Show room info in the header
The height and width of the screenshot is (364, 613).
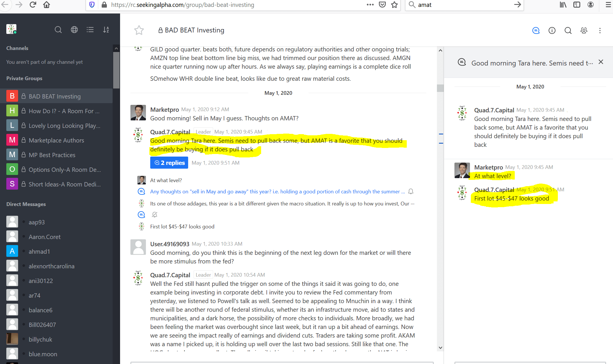click(x=552, y=30)
